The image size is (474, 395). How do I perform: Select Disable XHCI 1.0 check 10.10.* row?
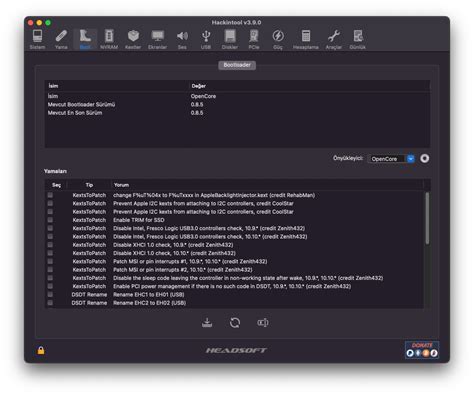coord(234,253)
